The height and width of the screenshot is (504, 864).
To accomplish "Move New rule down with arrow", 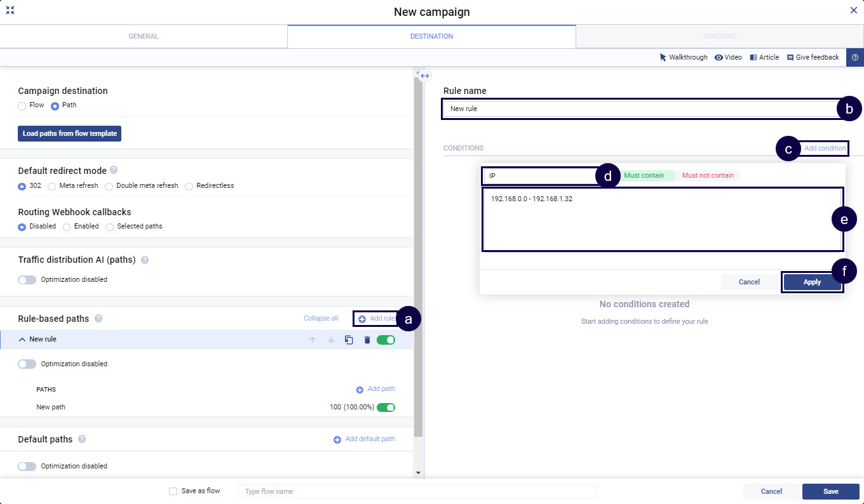I will 331,340.
